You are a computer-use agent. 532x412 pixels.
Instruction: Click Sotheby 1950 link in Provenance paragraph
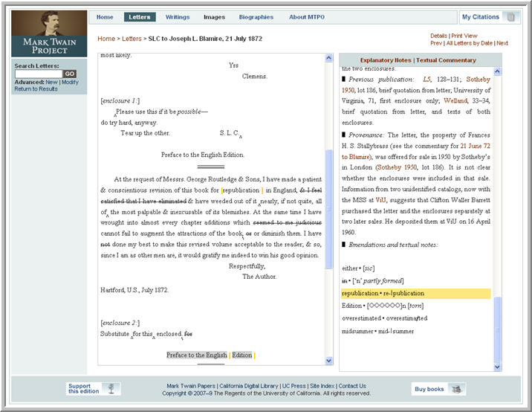[397, 167]
